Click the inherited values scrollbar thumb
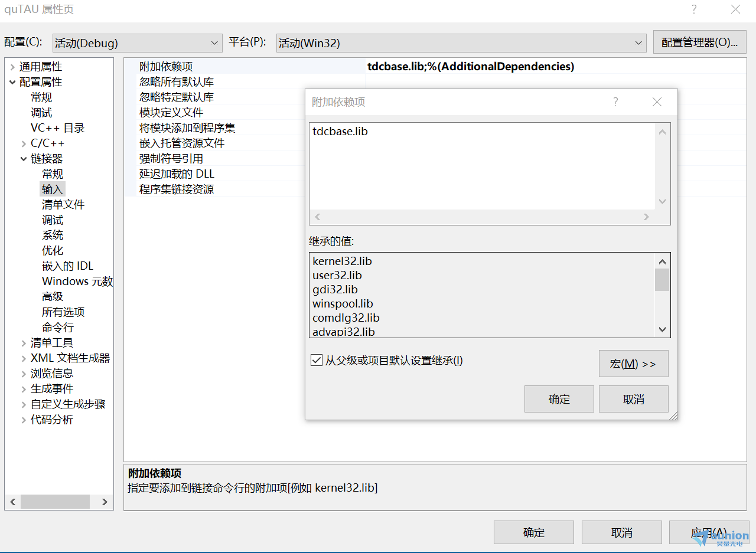 662,280
